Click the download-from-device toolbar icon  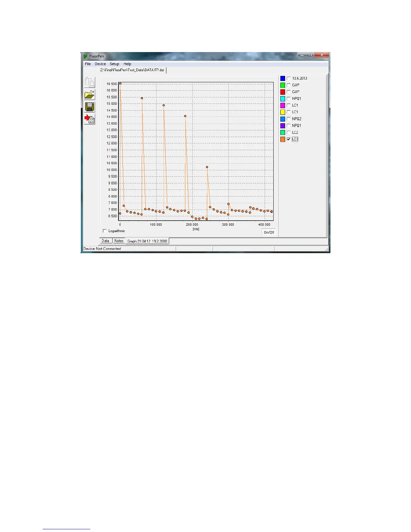(x=90, y=82)
